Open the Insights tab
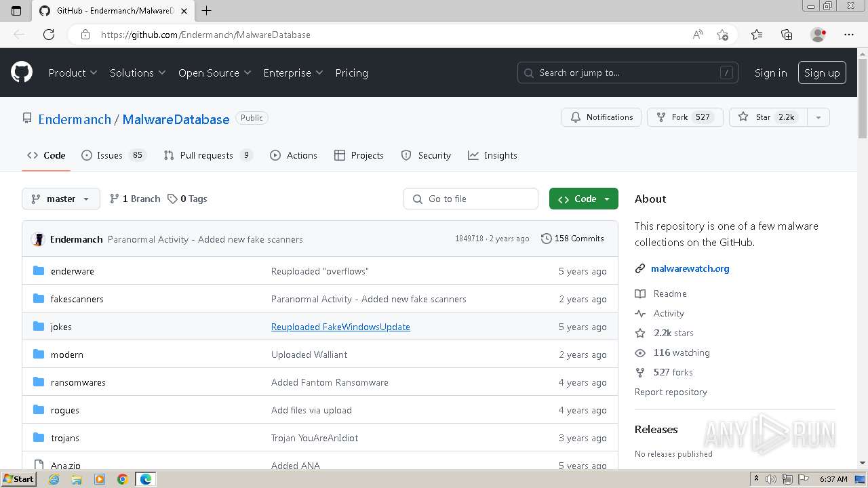 point(492,155)
